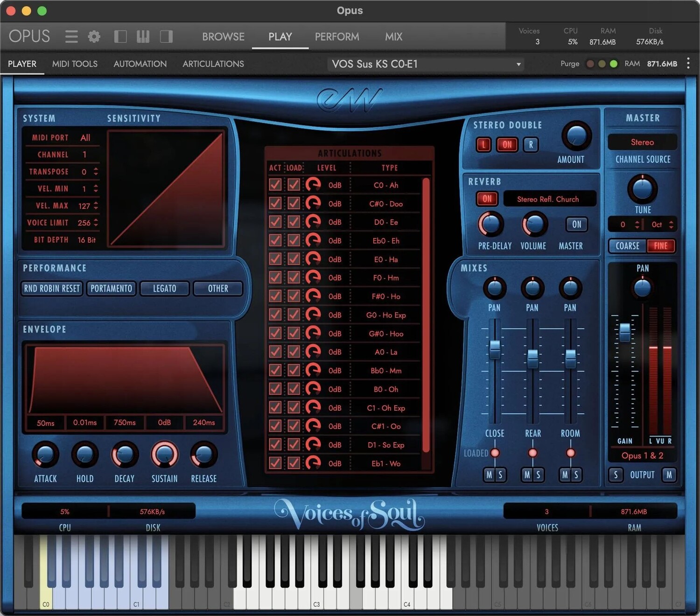Turn off the Reverb ON button

[487, 199]
